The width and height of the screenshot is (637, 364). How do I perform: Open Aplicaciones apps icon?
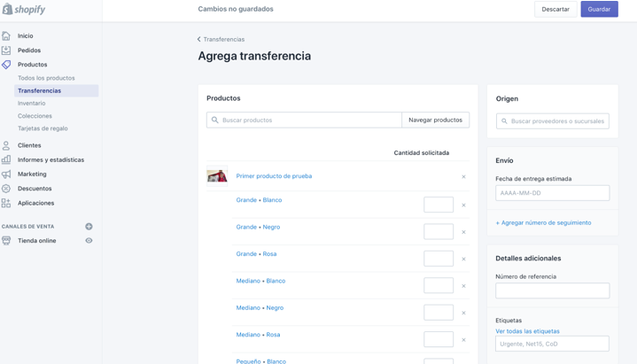6,203
